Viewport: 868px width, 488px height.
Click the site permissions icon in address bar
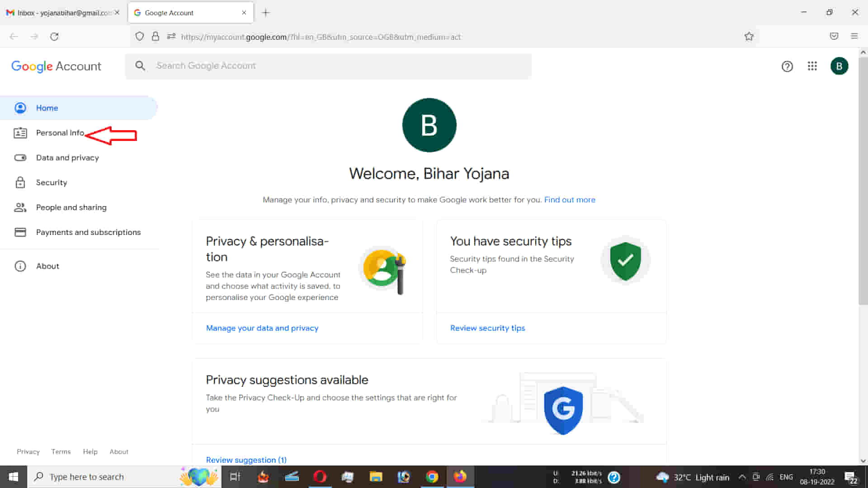click(171, 37)
